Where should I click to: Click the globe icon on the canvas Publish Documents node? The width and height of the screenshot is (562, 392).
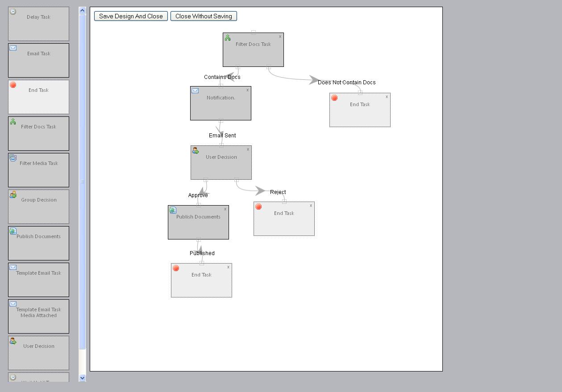(x=173, y=210)
